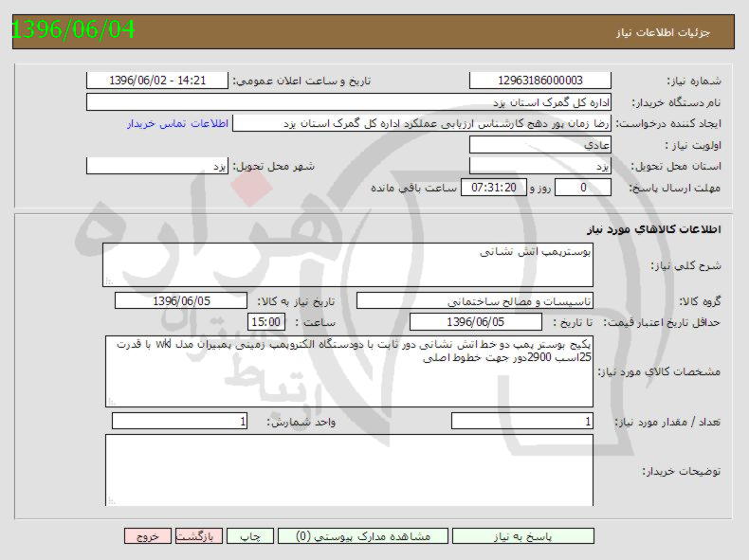
Task: Click the ایجاد کننده درخواست field
Action: 422,123
